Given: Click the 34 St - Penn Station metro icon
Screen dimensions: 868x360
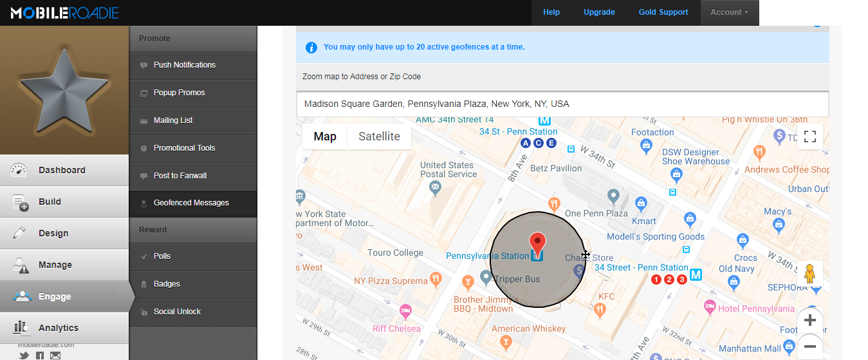Looking at the screenshot, I should pyautogui.click(x=544, y=120).
